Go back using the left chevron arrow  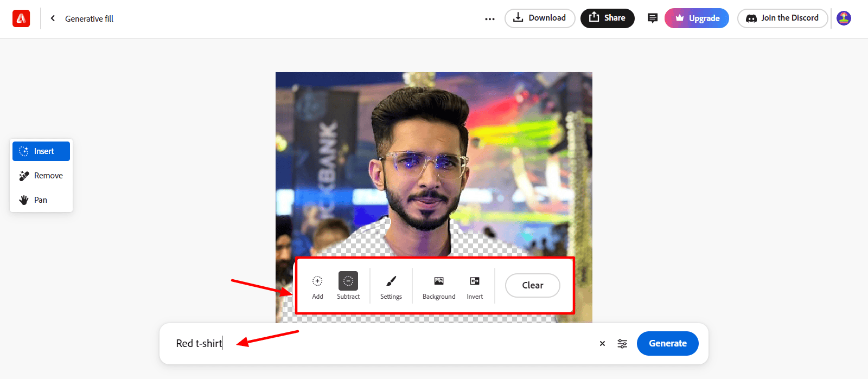(53, 18)
